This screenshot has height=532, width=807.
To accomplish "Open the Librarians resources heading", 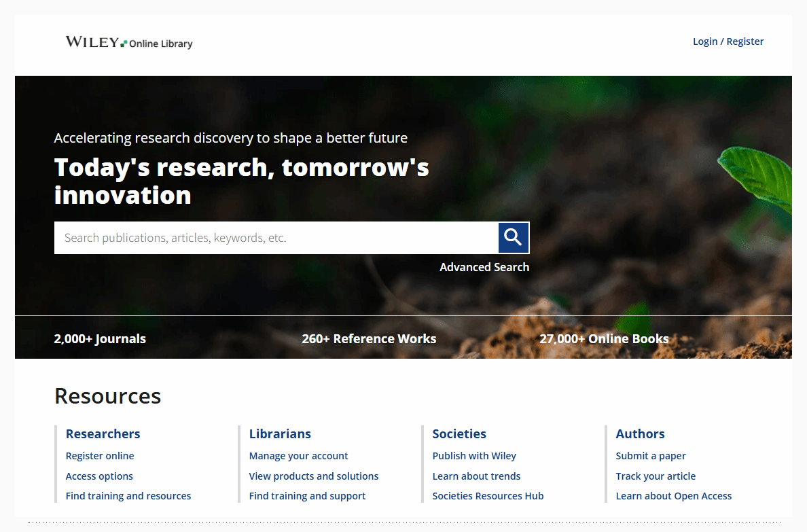I will (x=280, y=433).
